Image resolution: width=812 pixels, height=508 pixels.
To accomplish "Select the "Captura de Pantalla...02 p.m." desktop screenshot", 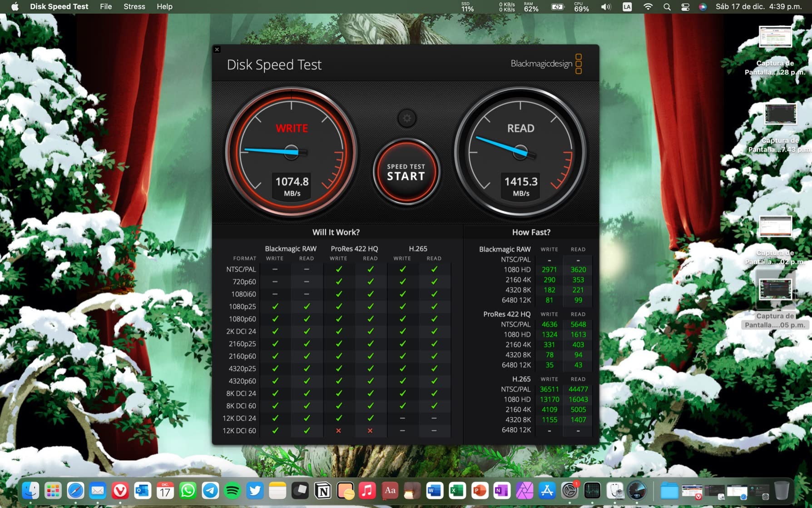I will (775, 240).
